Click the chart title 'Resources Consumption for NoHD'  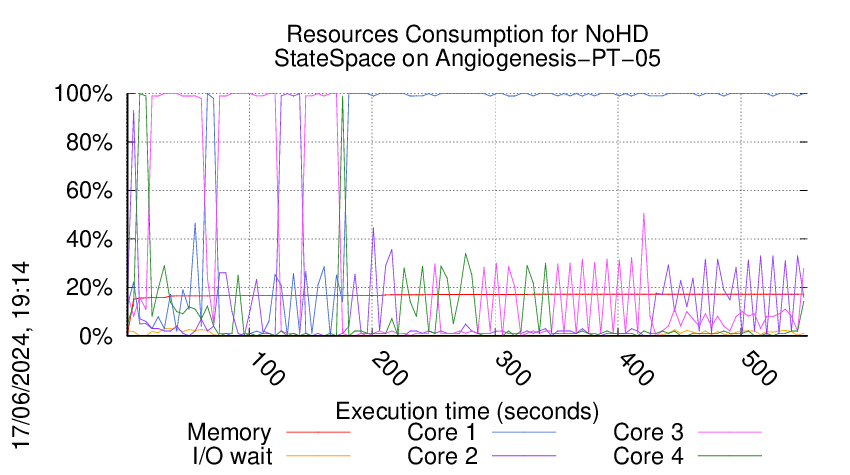coord(467,34)
